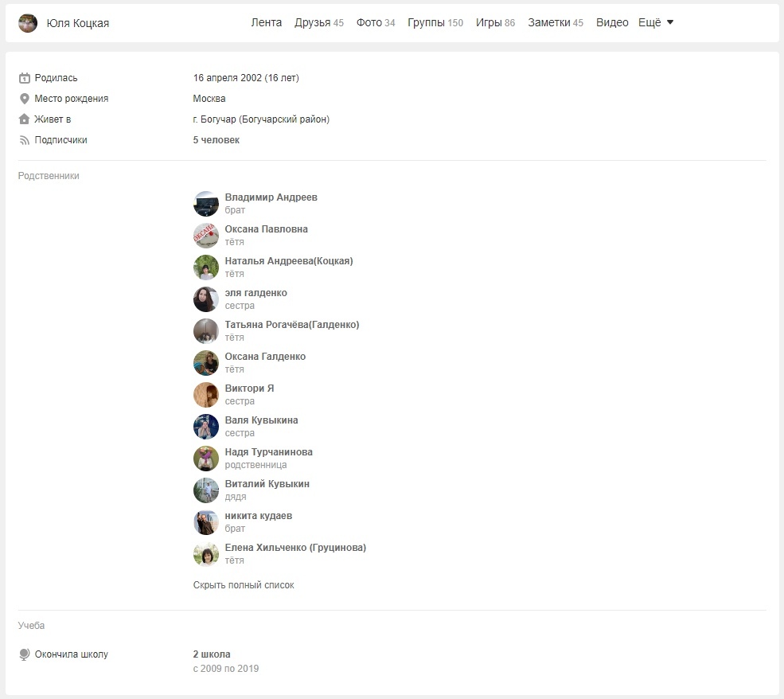Click the school globe icon
784x699 pixels.
pos(25,654)
